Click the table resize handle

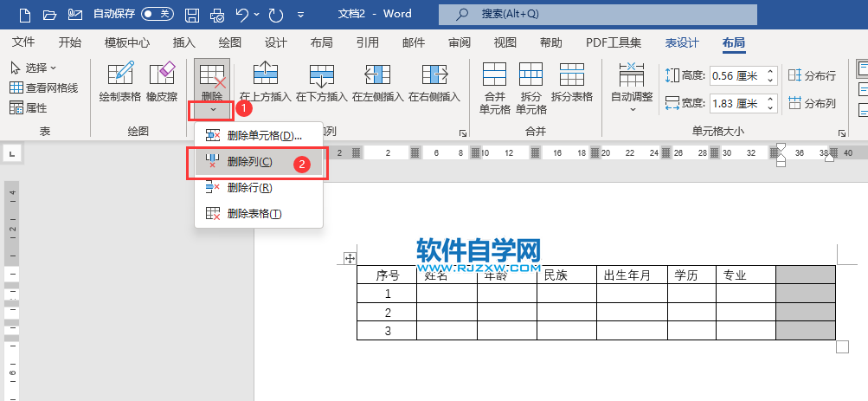tap(842, 346)
